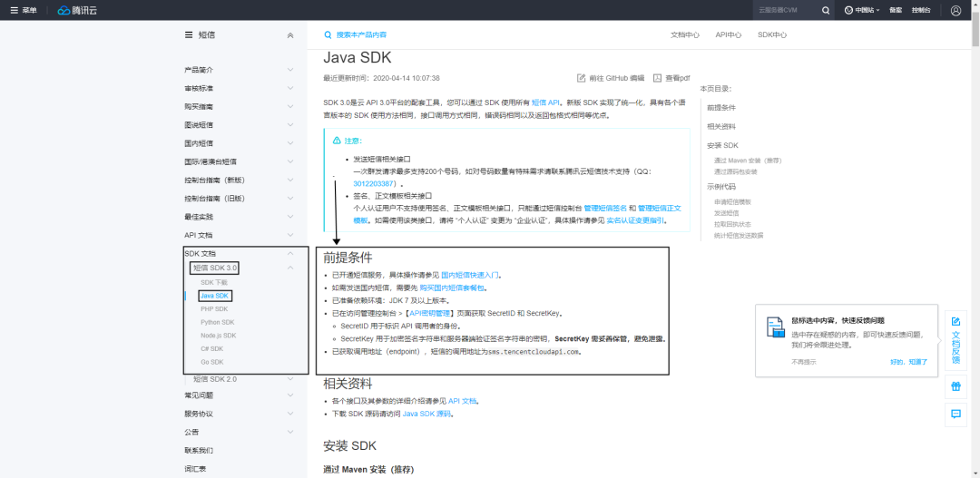Viewport: 980px width, 478px height.
Task: Open the user account avatar icon
Action: pyautogui.click(x=955, y=10)
